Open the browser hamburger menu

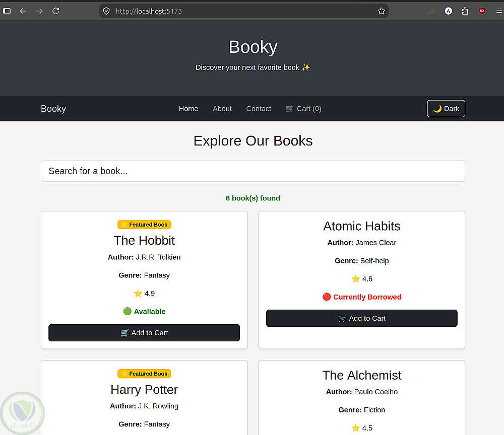[498, 11]
